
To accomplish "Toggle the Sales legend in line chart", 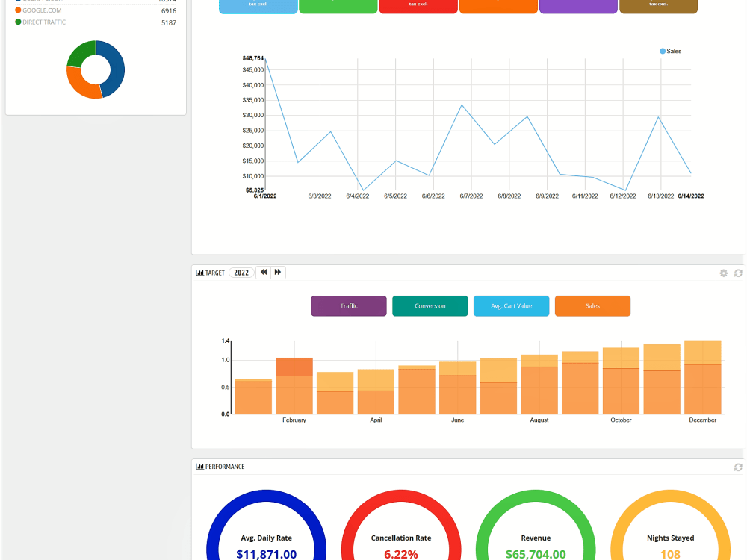I will [670, 51].
